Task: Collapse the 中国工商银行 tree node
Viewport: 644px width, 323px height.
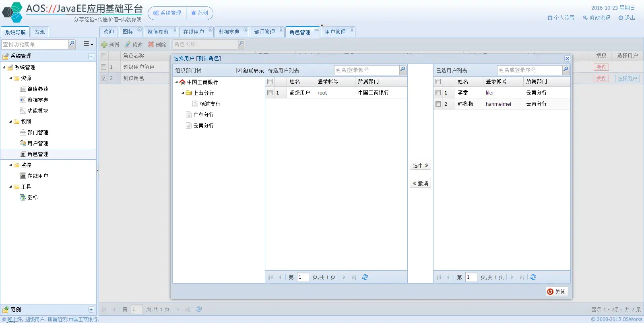Action: tap(176, 82)
